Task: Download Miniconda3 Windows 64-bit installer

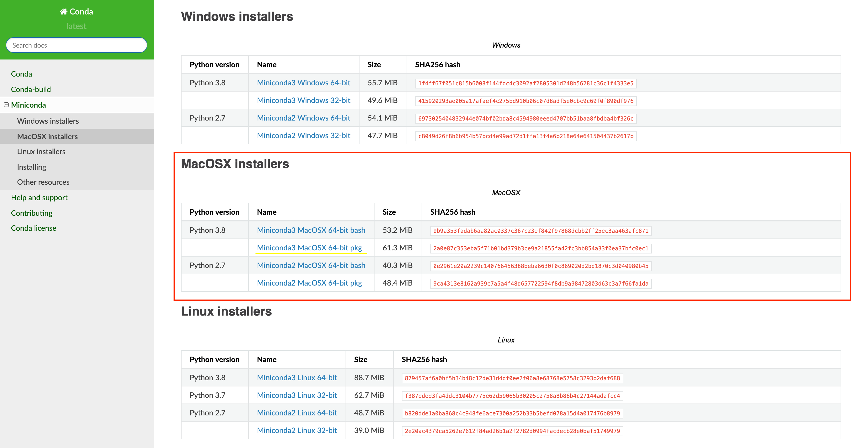Action: click(x=303, y=83)
